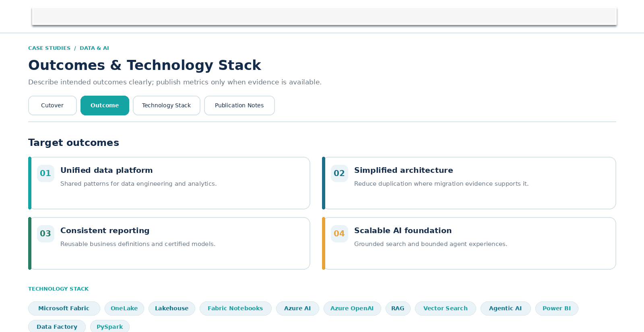The height and width of the screenshot is (332, 644).
Task: Click the text 'Shared patterns for data engineering and analytics.'
Action: tap(138, 184)
